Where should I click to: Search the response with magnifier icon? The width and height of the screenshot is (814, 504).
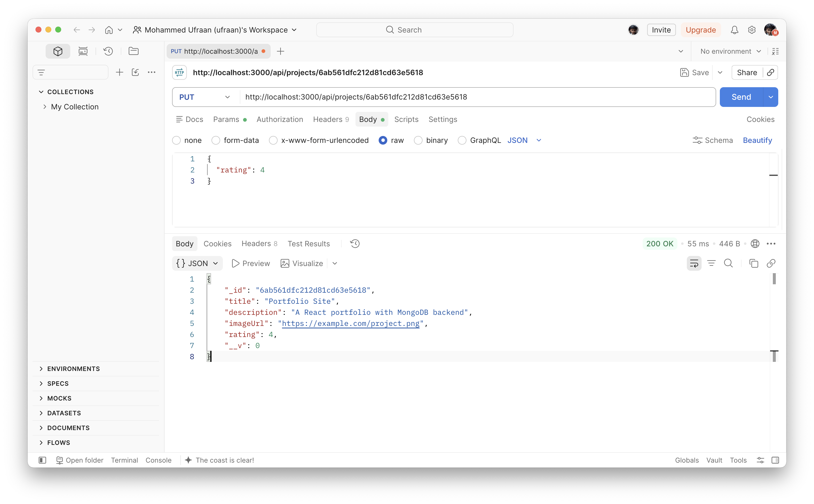(728, 263)
